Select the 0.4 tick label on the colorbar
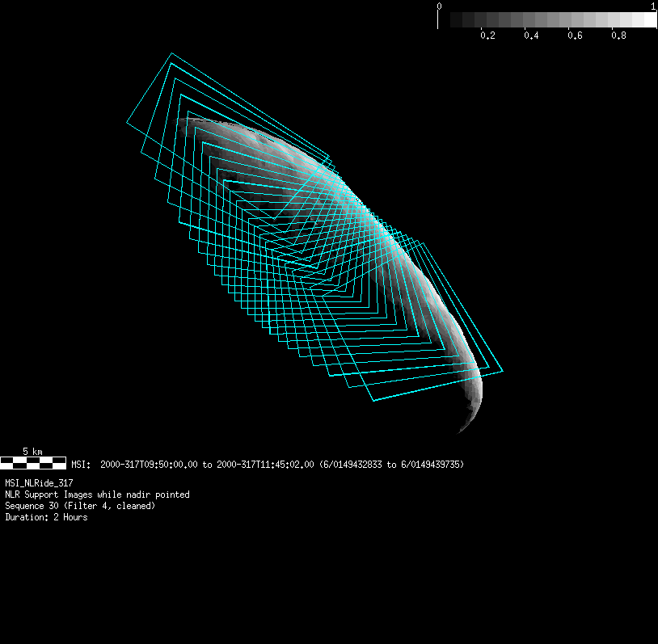The image size is (658, 644). (531, 36)
